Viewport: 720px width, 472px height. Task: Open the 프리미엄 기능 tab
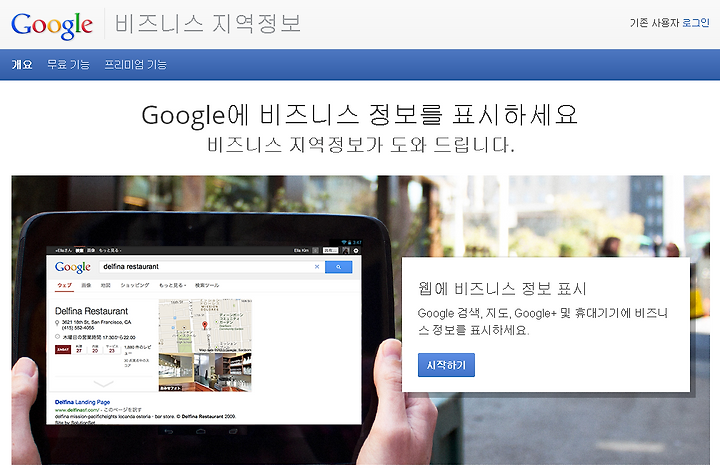(135, 65)
